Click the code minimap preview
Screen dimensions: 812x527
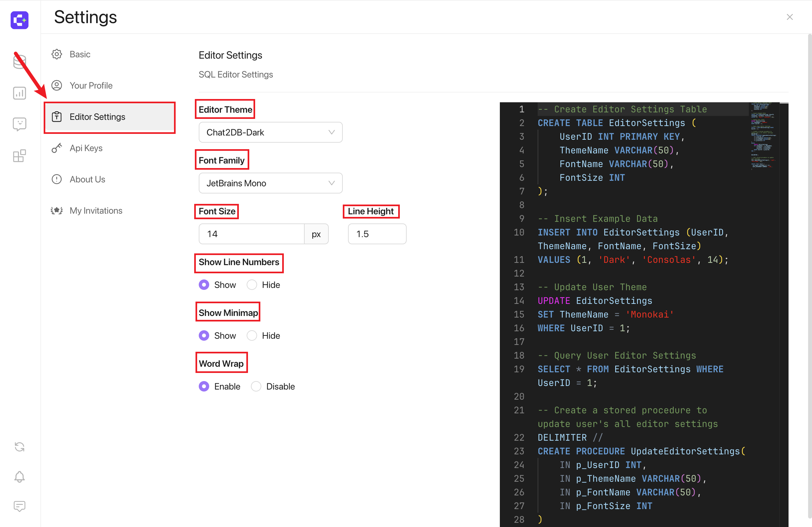(763, 136)
